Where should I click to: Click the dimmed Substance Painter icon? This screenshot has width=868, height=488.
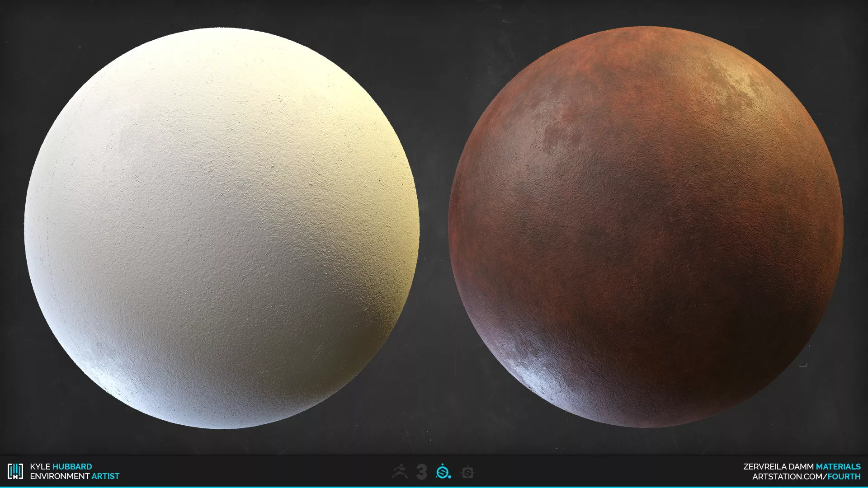(467, 473)
